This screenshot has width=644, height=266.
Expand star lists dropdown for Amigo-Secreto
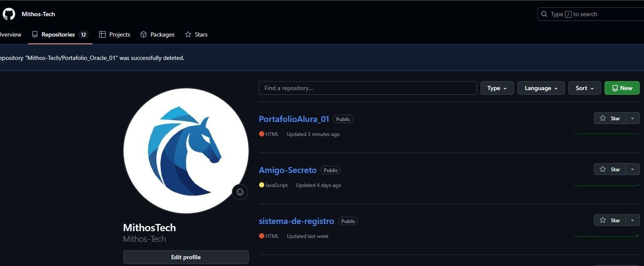pyautogui.click(x=633, y=169)
